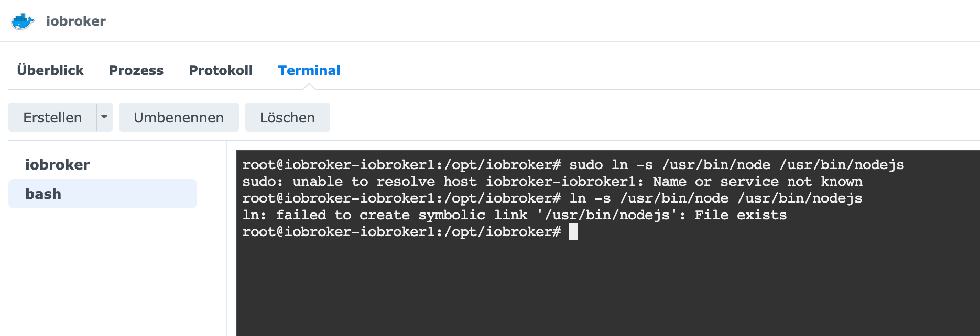Click the 'File exists' error message line
980x336 pixels.
click(514, 215)
